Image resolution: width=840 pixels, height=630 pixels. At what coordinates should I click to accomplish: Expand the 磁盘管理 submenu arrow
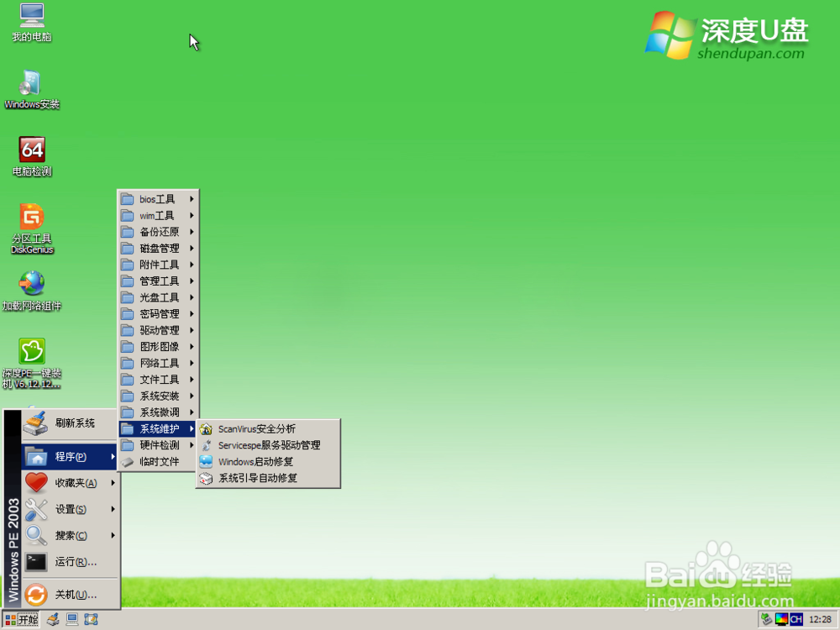pos(192,248)
